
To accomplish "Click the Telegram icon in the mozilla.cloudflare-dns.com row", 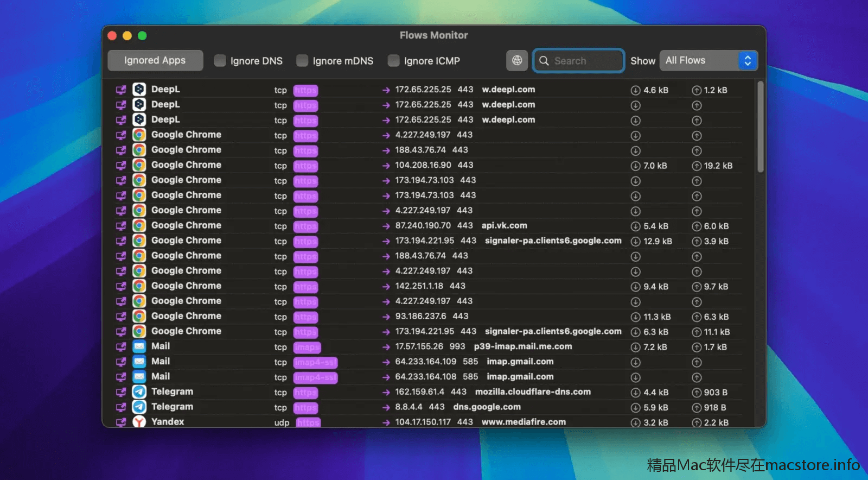I will (139, 392).
